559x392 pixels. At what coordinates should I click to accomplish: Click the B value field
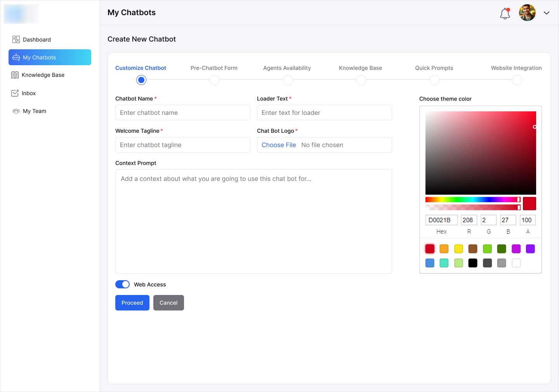tap(508, 220)
